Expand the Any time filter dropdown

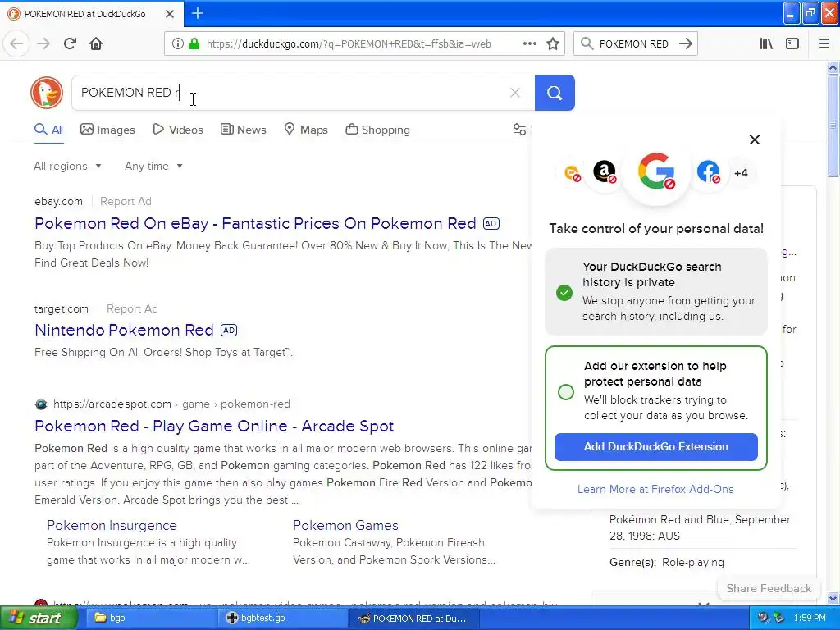(153, 166)
